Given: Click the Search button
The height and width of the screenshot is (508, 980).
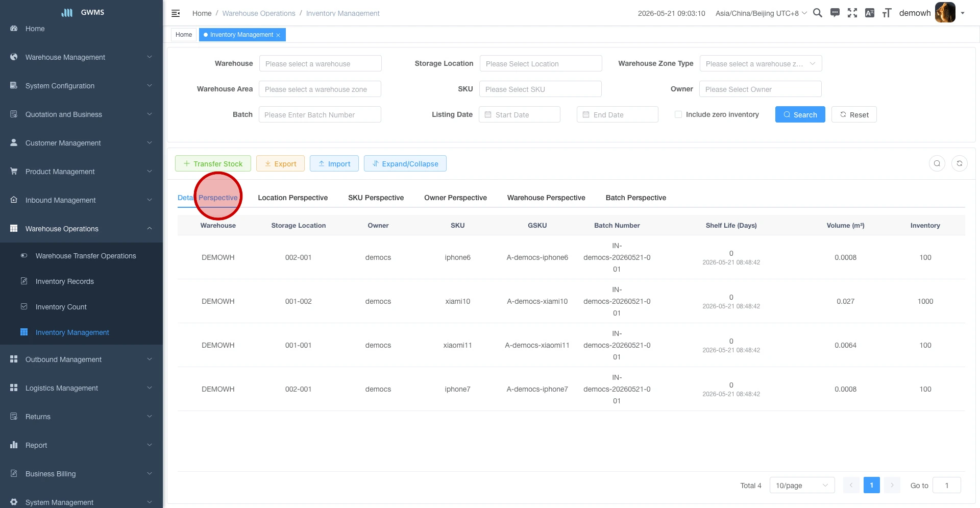Looking at the screenshot, I should coord(800,114).
